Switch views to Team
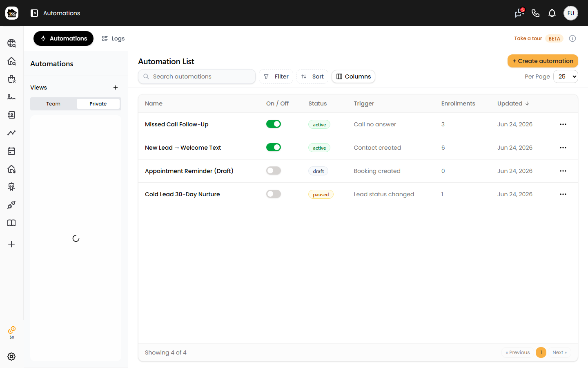This screenshot has width=588, height=368. tap(53, 104)
